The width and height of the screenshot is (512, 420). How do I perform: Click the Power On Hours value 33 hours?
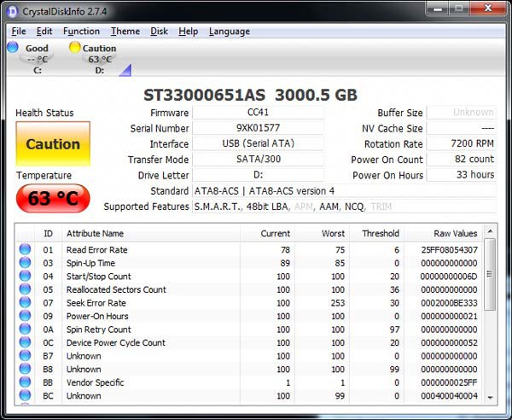coord(462,175)
